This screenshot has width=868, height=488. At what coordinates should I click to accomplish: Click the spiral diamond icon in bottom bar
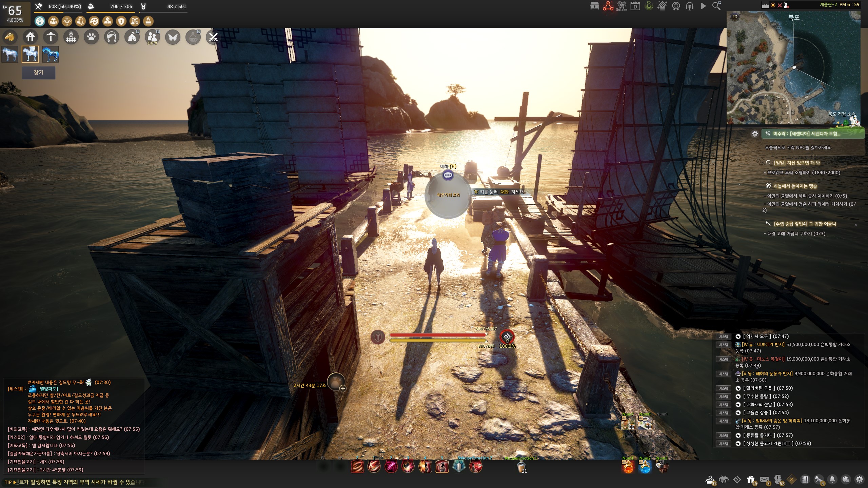[737, 480]
